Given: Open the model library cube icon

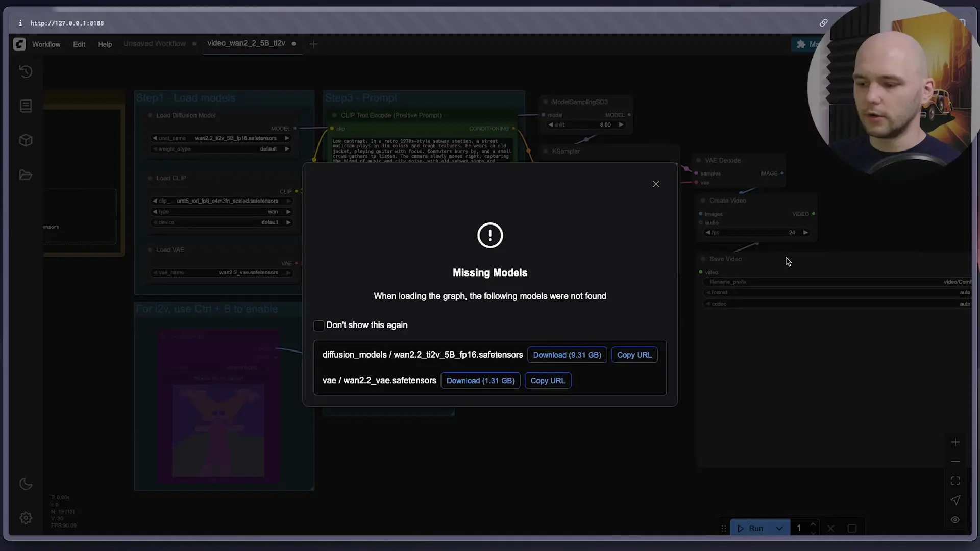Looking at the screenshot, I should point(26,140).
